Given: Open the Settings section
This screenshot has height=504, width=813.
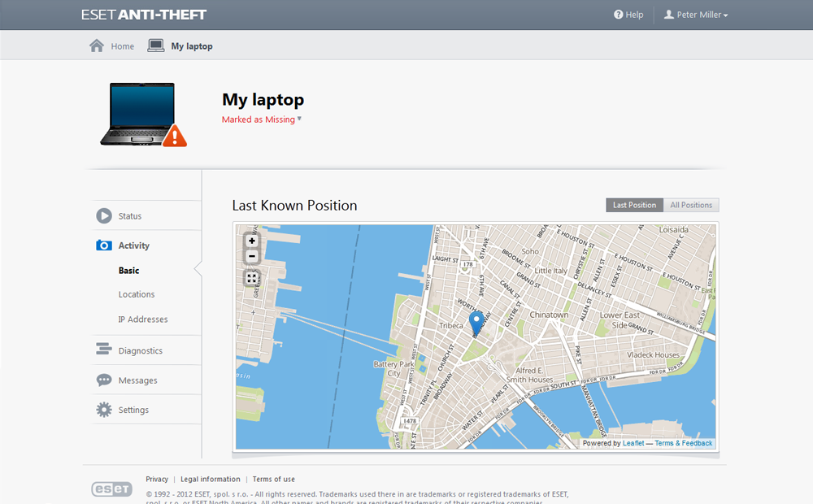Looking at the screenshot, I should (x=133, y=411).
